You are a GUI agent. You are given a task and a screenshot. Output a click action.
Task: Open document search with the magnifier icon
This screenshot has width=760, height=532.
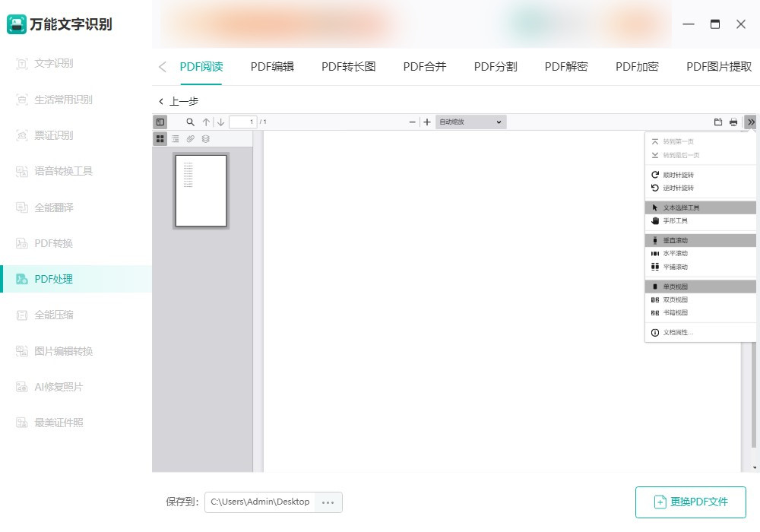[190, 122]
